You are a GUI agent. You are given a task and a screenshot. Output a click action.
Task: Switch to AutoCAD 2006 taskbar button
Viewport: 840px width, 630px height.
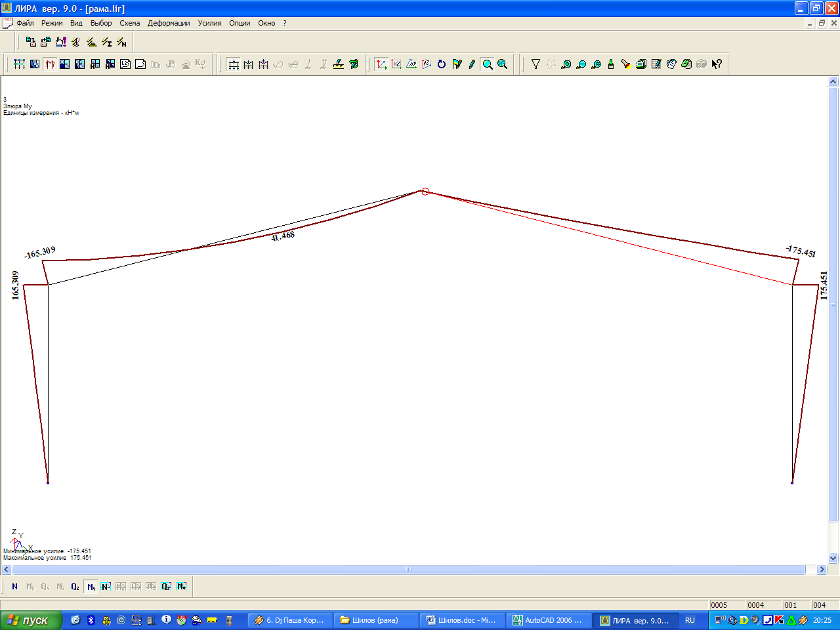548,620
